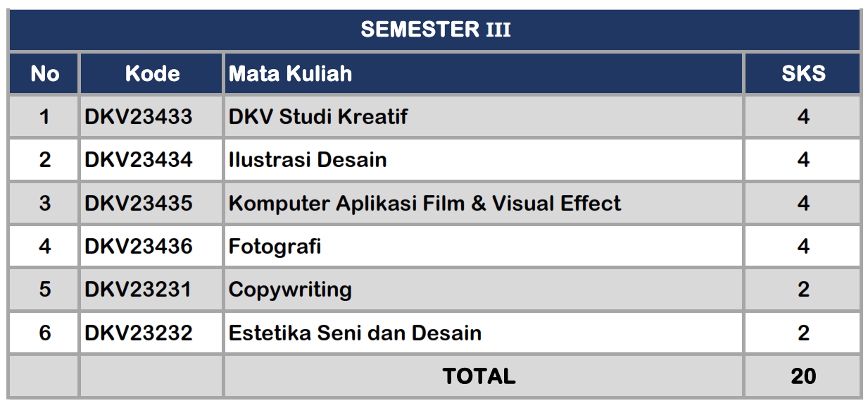The height and width of the screenshot is (408, 868).
Task: Select course code DKV23433
Action: click(138, 117)
